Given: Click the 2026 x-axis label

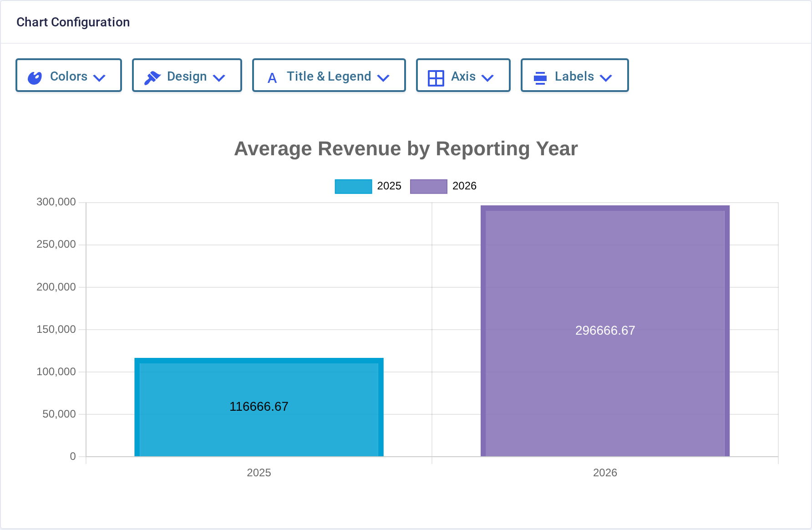Looking at the screenshot, I should point(605,473).
